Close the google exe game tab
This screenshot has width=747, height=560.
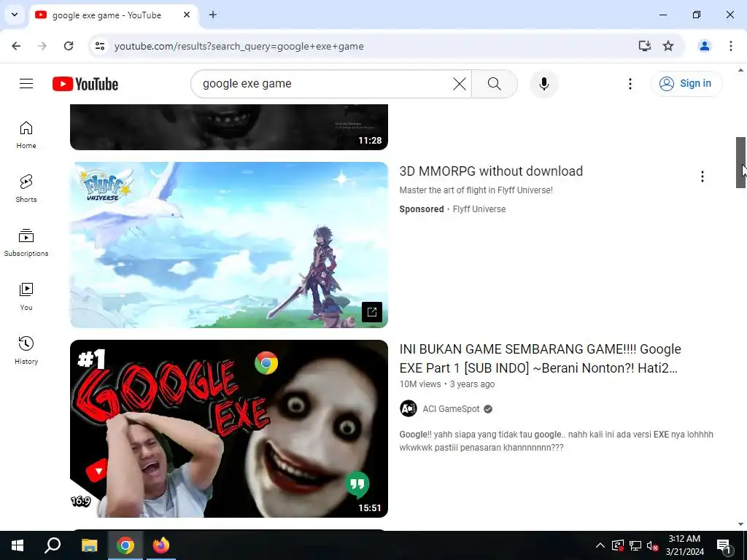[x=187, y=15]
